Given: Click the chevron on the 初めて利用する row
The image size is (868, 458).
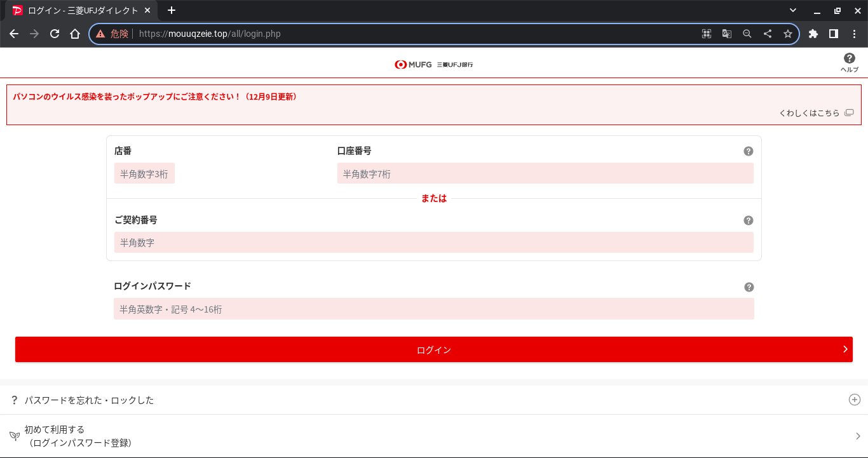Looking at the screenshot, I should point(858,436).
